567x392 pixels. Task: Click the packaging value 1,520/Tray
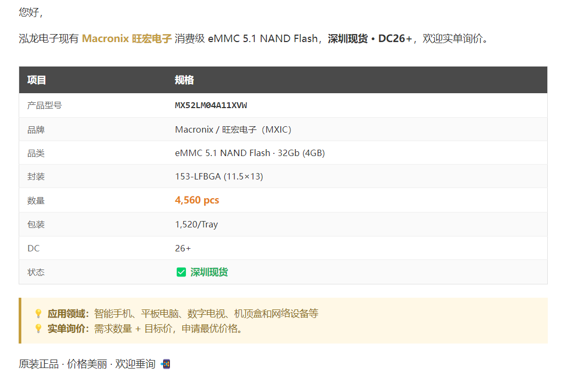pos(196,224)
